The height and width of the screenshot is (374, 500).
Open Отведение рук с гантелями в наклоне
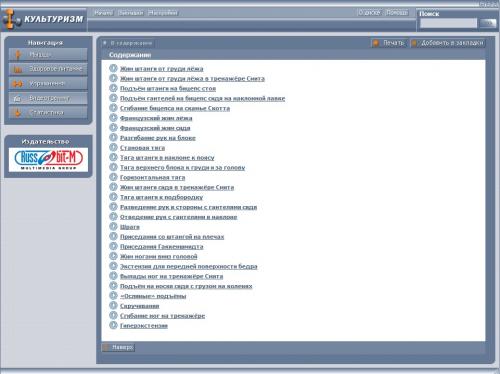[x=179, y=217]
